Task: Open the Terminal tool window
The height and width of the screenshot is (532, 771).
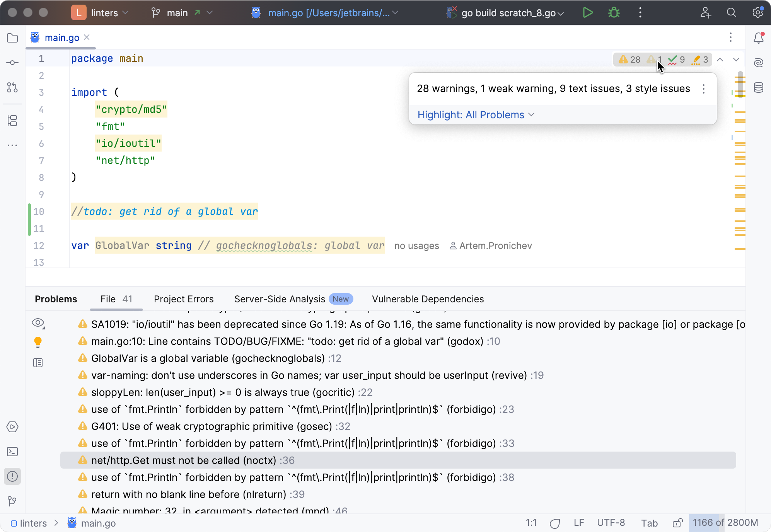Action: (12, 451)
